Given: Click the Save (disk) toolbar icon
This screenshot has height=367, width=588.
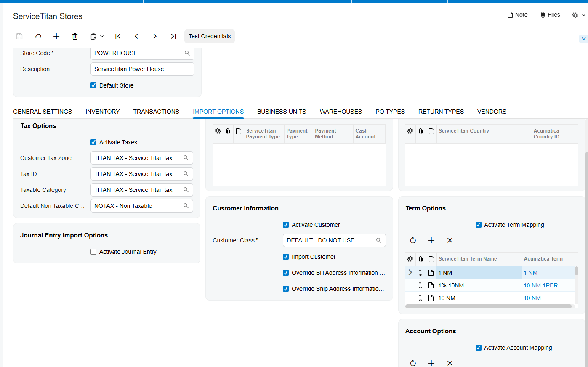Looking at the screenshot, I should 19,36.
